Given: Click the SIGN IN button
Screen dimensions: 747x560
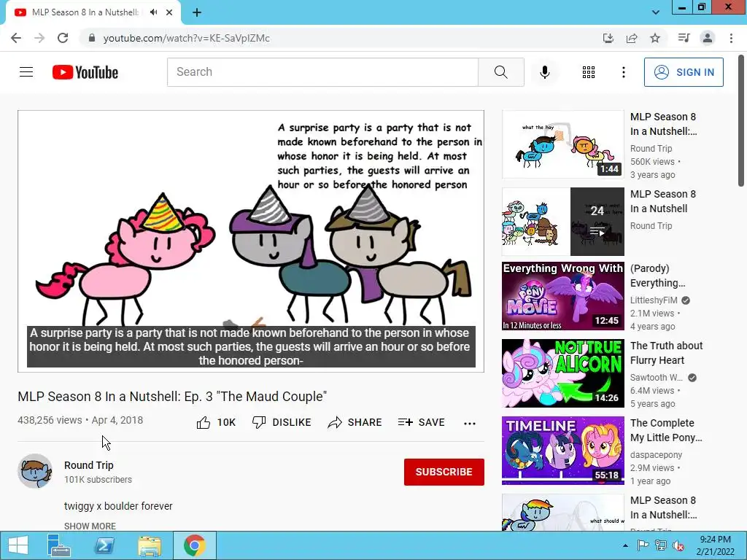Looking at the screenshot, I should [x=683, y=72].
